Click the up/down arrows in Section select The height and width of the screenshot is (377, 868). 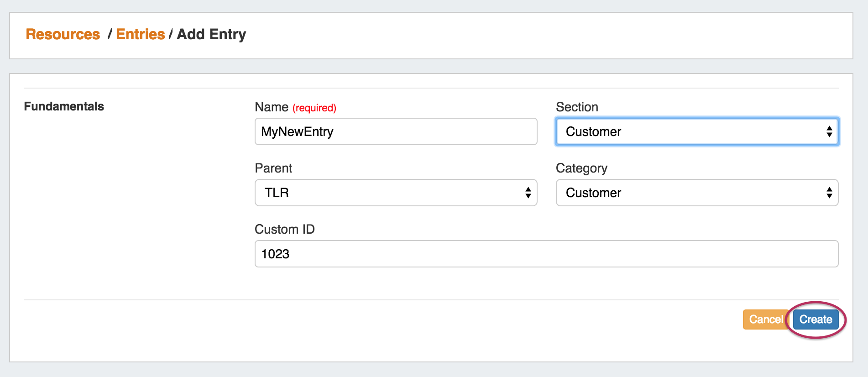click(x=829, y=131)
